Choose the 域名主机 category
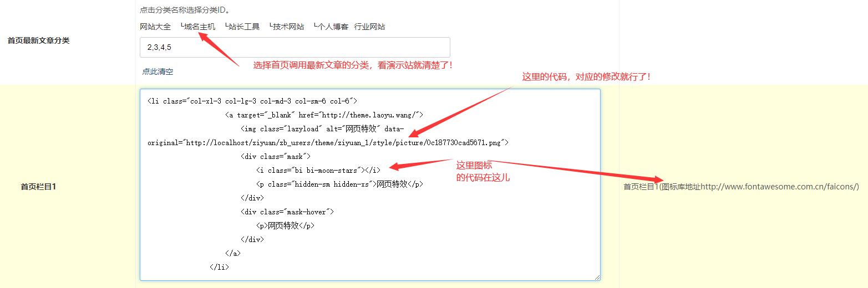The image size is (868, 288). [x=198, y=27]
